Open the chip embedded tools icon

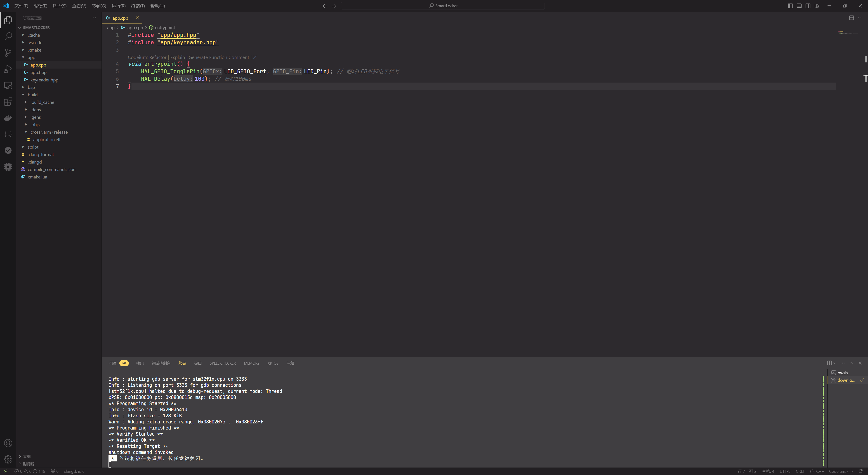8,166
